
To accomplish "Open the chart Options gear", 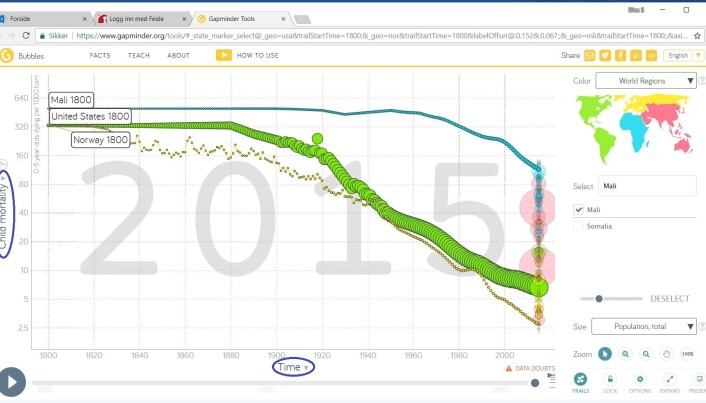I will tap(640, 382).
